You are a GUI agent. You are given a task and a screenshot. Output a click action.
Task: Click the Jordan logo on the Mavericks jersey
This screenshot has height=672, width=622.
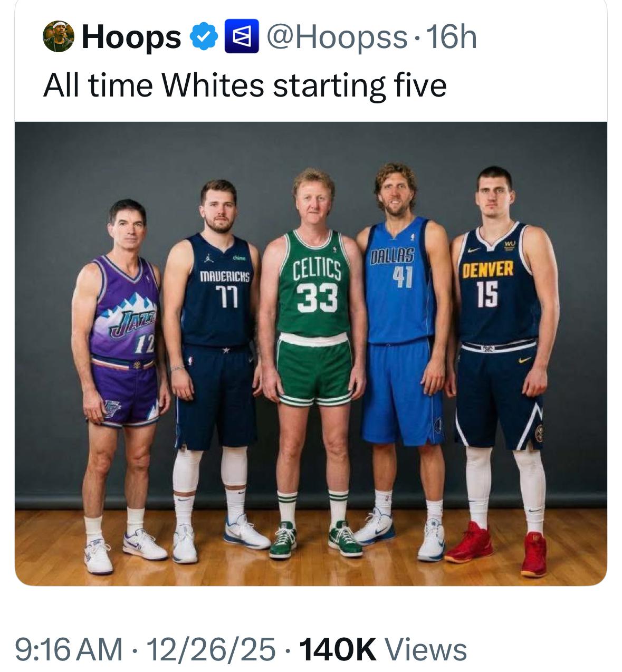point(202,259)
